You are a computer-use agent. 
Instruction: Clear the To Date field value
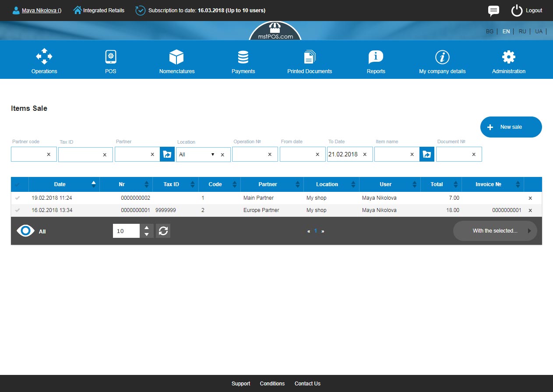[x=365, y=154]
